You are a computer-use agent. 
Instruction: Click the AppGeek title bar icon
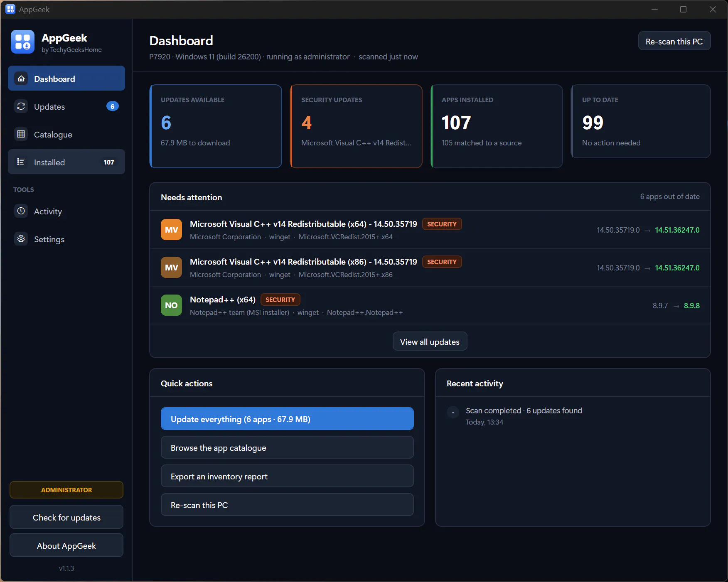point(10,9)
